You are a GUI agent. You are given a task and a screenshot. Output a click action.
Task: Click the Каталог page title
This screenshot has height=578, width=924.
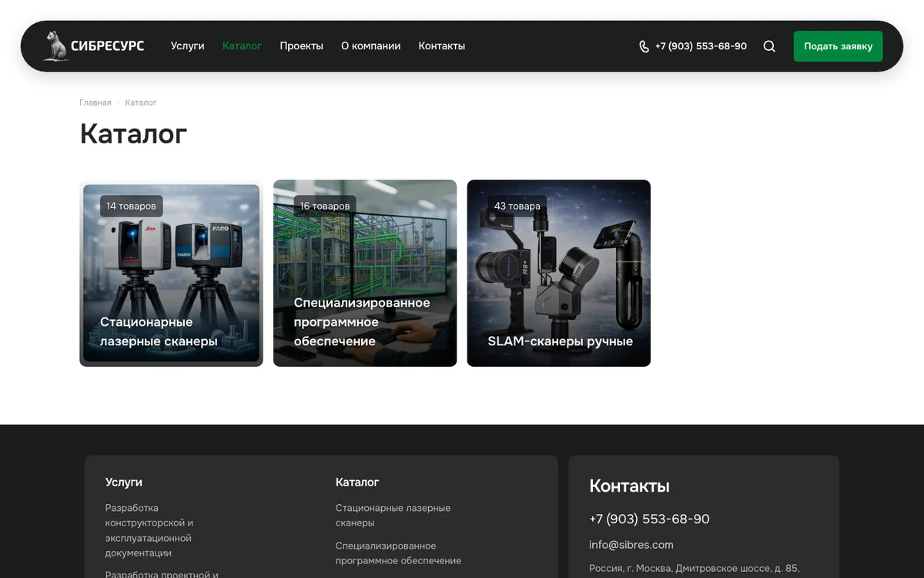tap(133, 134)
